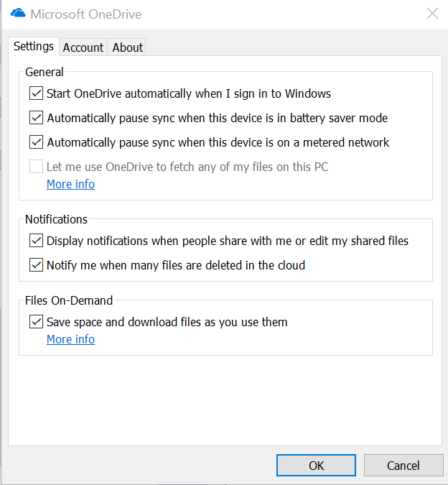Disable pause sync on metered network
Image resolution: width=448 pixels, height=485 pixels.
36,142
